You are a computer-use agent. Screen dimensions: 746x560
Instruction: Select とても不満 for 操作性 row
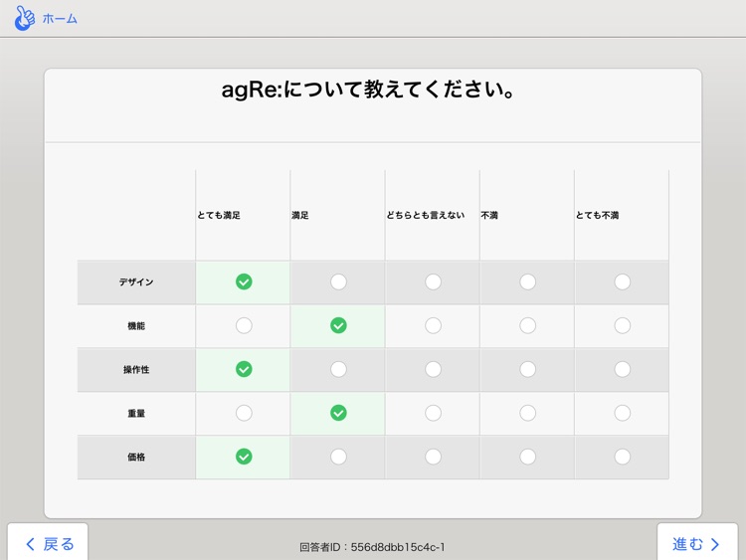tap(622, 370)
